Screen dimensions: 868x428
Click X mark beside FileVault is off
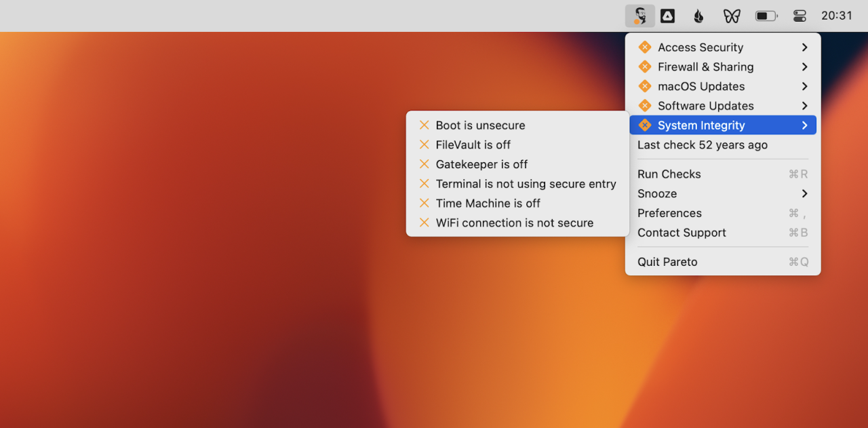click(425, 144)
